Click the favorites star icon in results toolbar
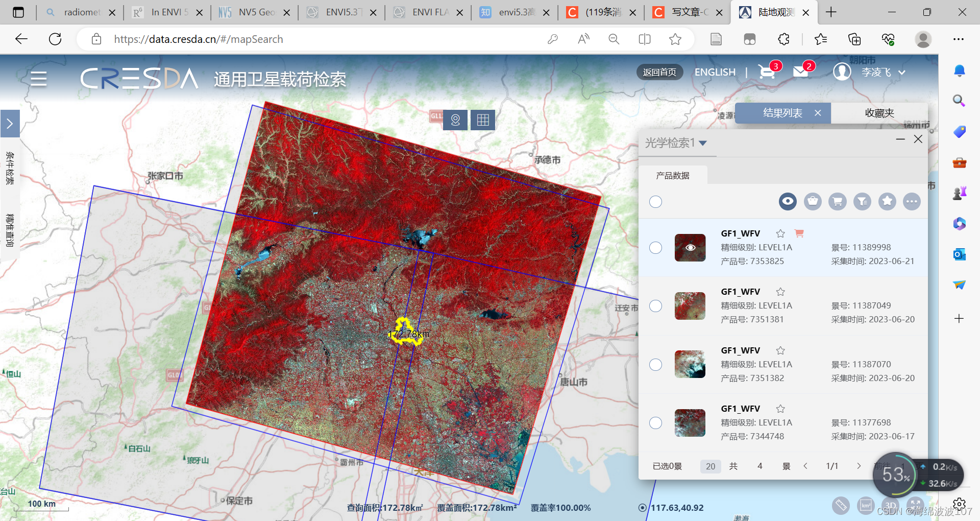Viewport: 980px width, 521px height. 887,202
